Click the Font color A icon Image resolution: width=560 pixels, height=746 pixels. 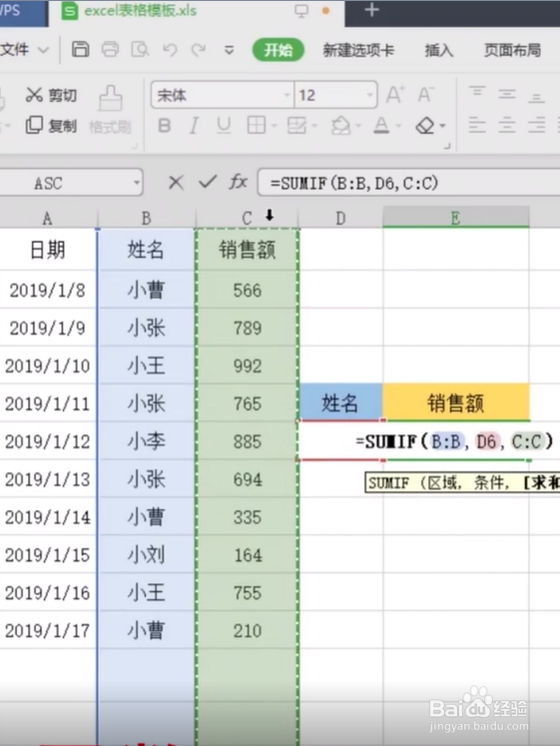[x=381, y=125]
